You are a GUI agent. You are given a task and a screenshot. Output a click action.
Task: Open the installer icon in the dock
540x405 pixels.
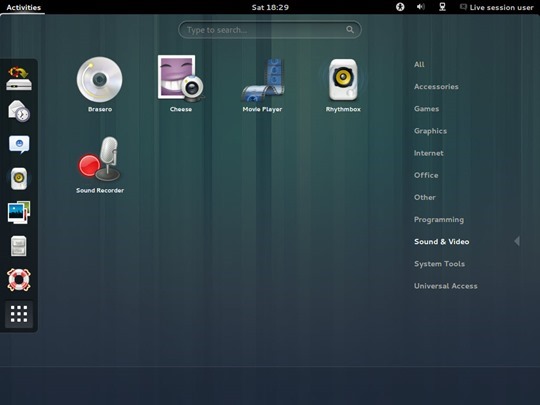19,79
